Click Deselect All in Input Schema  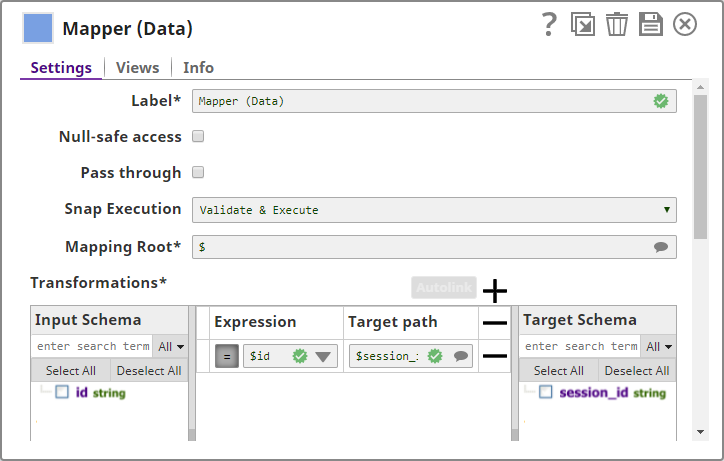(x=149, y=371)
